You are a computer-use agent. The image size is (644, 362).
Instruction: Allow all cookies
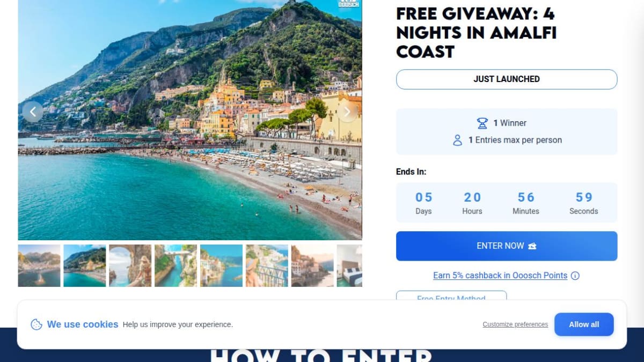[x=584, y=324]
